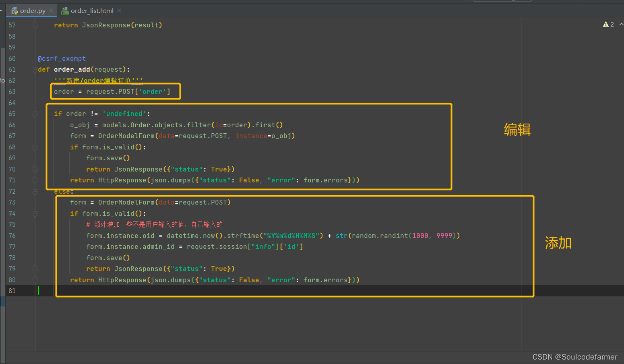Viewport: 624px width, 364px height.
Task: Click form.save() on line 69
Action: pos(108,158)
